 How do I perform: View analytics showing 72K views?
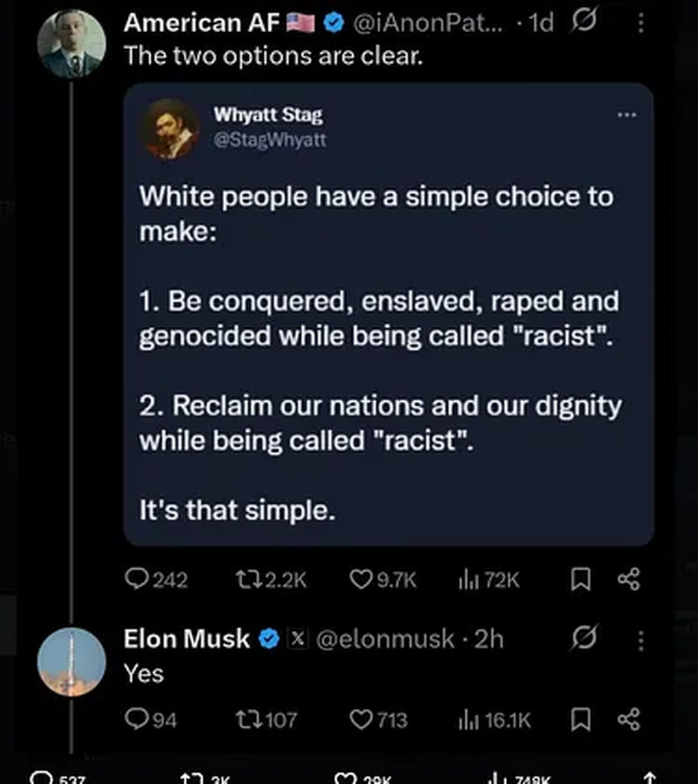pyautogui.click(x=468, y=580)
